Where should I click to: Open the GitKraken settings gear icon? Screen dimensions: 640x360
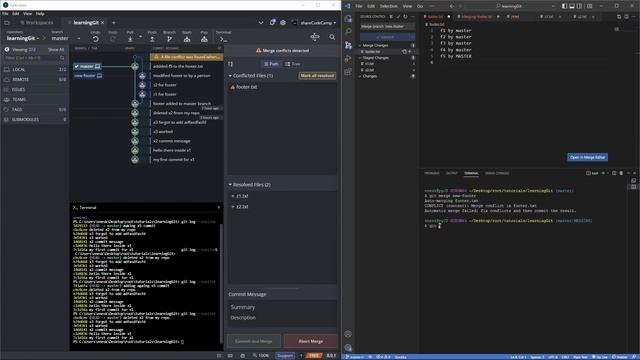point(283,23)
